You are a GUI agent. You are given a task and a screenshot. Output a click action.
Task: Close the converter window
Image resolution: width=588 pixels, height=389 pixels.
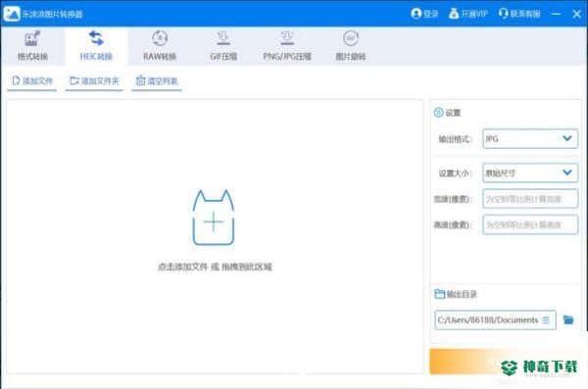pos(577,14)
